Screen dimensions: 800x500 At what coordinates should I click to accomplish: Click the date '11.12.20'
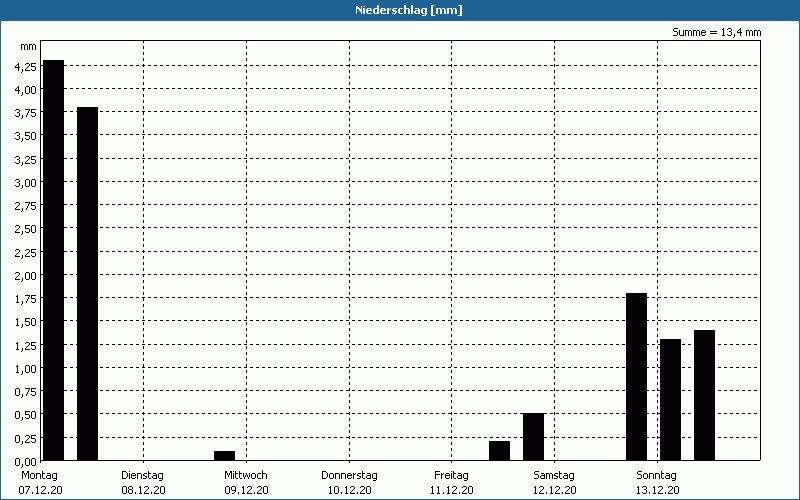point(452,490)
